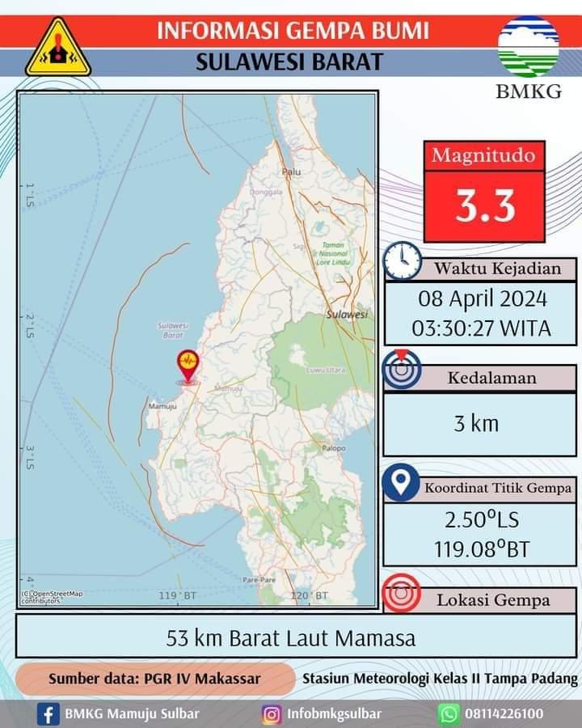
Task: Click the depth value 3 km
Action: click(476, 423)
